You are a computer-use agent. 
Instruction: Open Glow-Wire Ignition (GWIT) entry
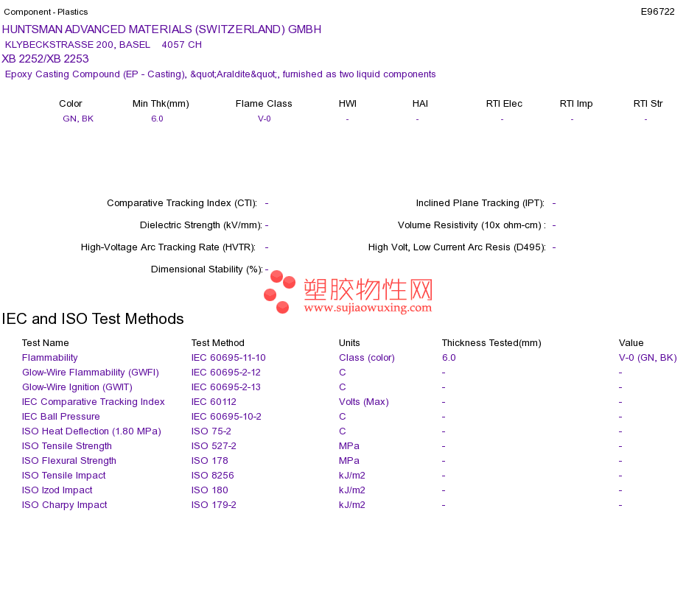tap(77, 387)
